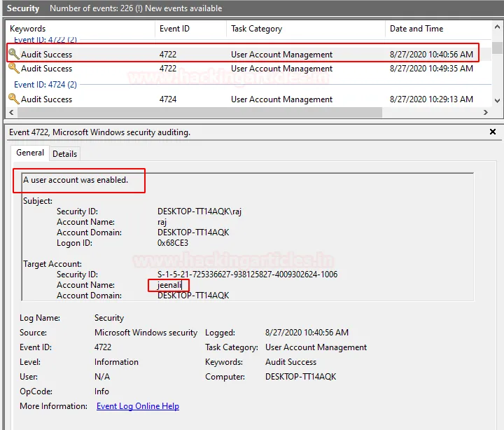Click the horizontal scrollbar thumb in the event list
This screenshot has width=504, height=430.
pos(196,113)
